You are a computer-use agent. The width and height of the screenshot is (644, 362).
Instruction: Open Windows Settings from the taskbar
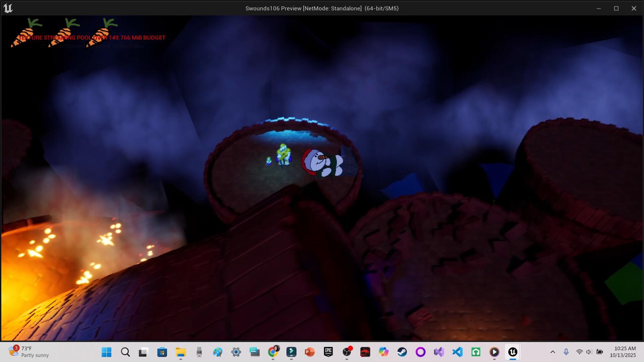click(236, 352)
